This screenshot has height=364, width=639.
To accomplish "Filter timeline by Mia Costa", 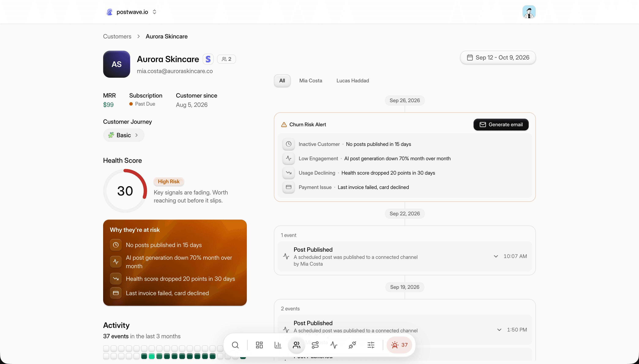I will pyautogui.click(x=310, y=80).
